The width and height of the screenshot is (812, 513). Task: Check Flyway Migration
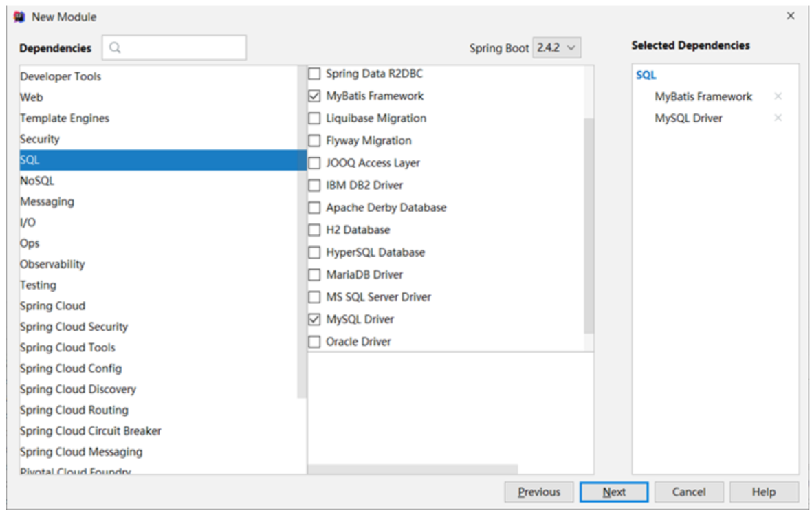coord(314,140)
